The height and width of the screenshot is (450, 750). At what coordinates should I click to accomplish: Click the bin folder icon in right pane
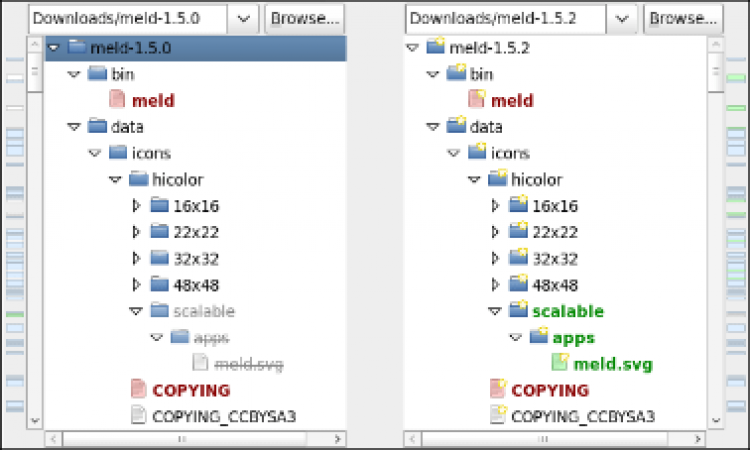456,73
